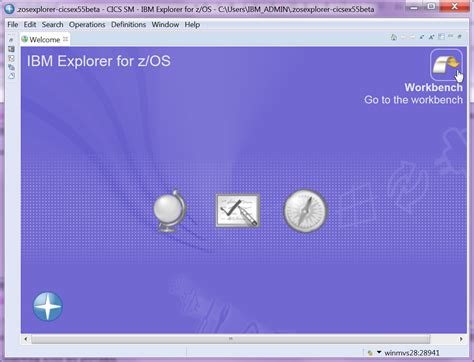Open the checklist Tutorials icon
This screenshot has height=362, width=474.
(x=238, y=211)
